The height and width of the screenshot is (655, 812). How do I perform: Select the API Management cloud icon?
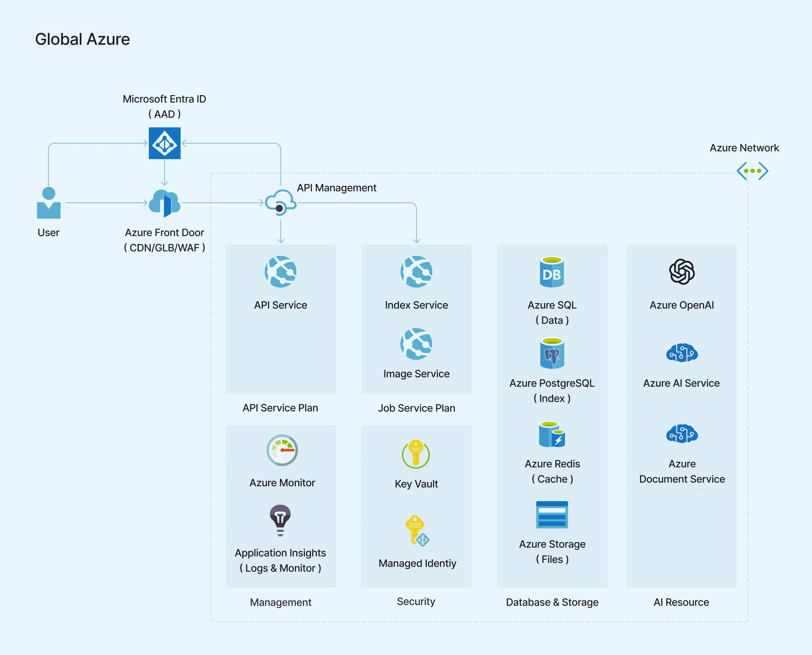[x=281, y=203]
